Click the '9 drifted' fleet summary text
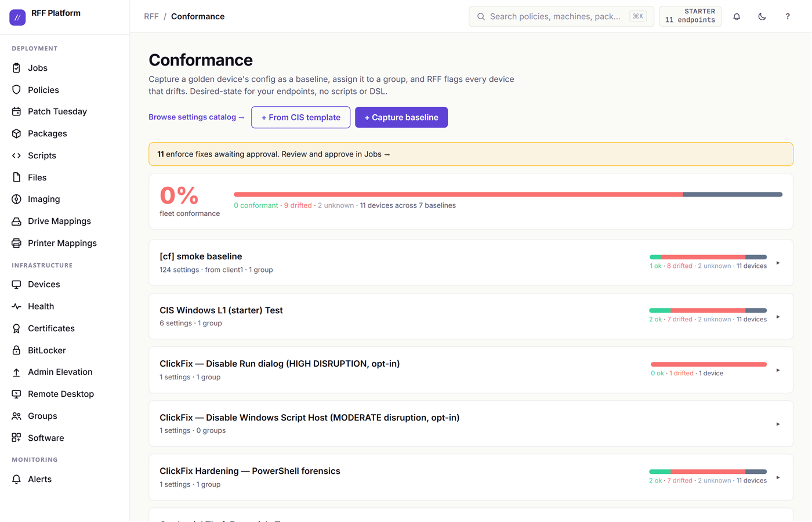This screenshot has height=522, width=812. (x=298, y=205)
